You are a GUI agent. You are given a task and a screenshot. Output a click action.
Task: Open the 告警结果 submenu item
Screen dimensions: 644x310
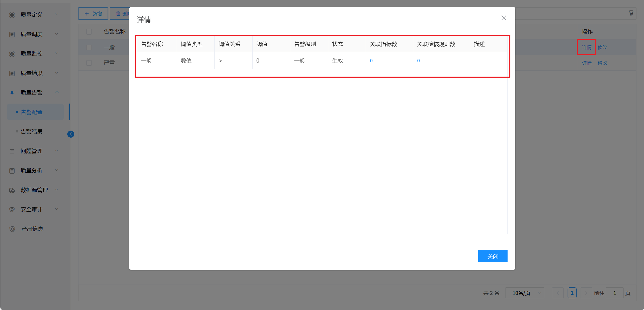click(x=31, y=132)
